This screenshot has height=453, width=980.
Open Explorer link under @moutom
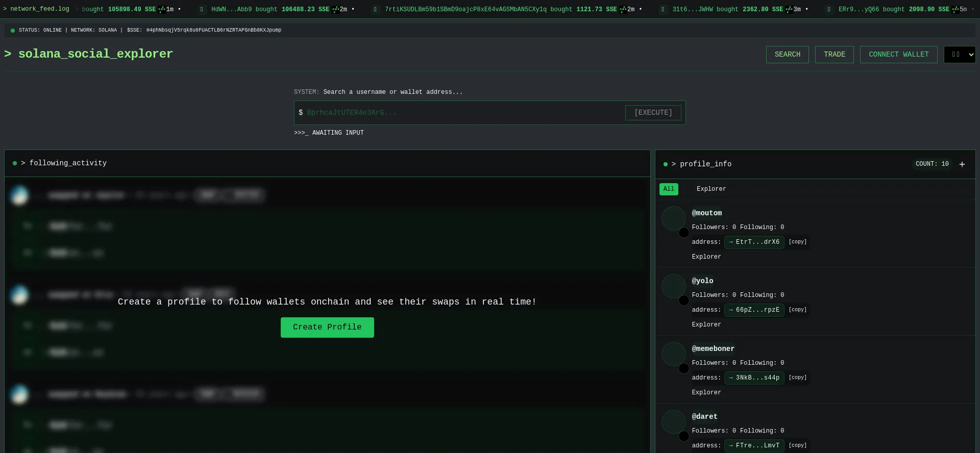point(706,257)
